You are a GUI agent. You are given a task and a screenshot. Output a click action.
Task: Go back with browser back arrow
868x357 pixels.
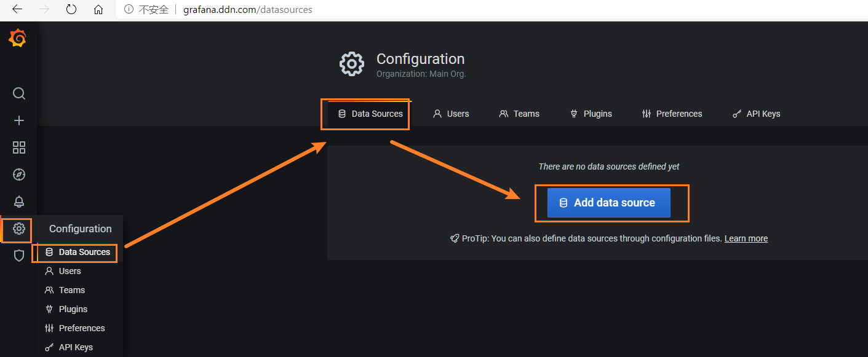click(x=17, y=9)
